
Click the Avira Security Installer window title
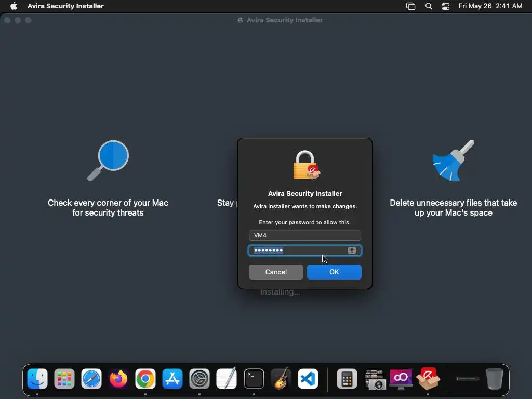point(285,20)
